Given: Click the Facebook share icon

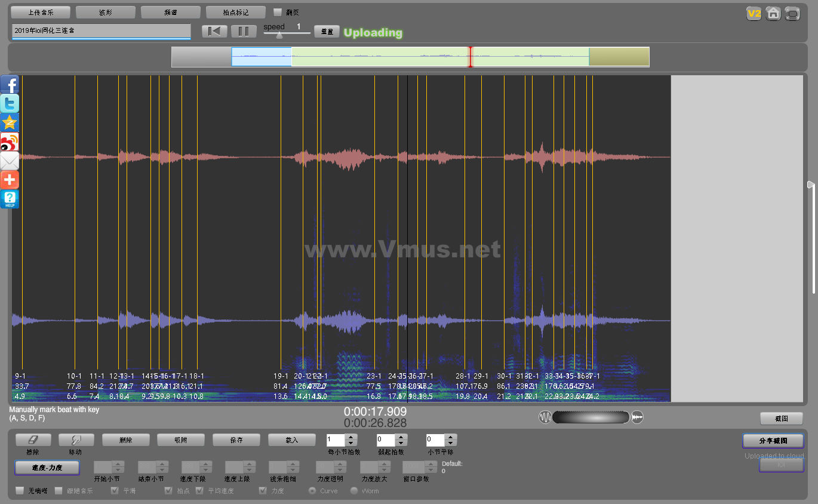Looking at the screenshot, I should (x=10, y=85).
